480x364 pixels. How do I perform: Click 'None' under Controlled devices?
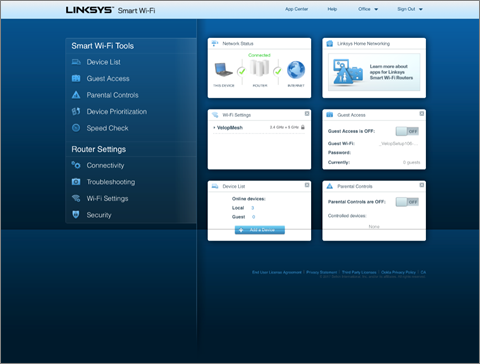pyautogui.click(x=374, y=227)
